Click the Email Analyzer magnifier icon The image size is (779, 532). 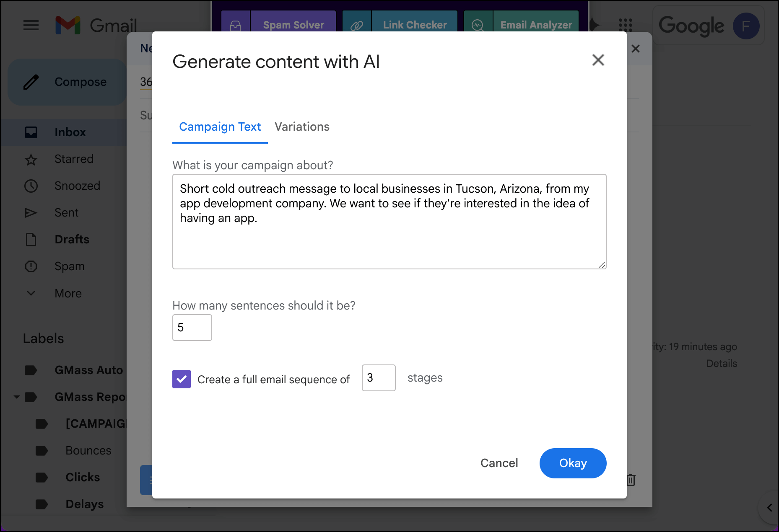(x=478, y=25)
